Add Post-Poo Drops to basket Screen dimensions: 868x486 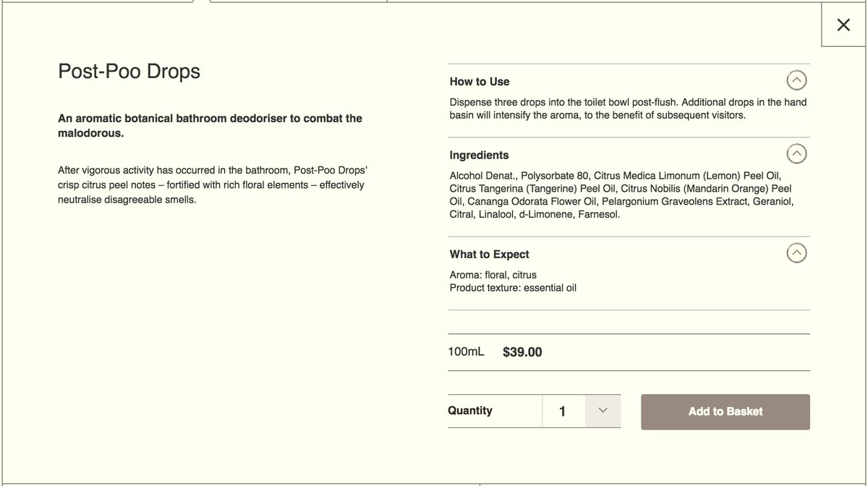tap(726, 412)
